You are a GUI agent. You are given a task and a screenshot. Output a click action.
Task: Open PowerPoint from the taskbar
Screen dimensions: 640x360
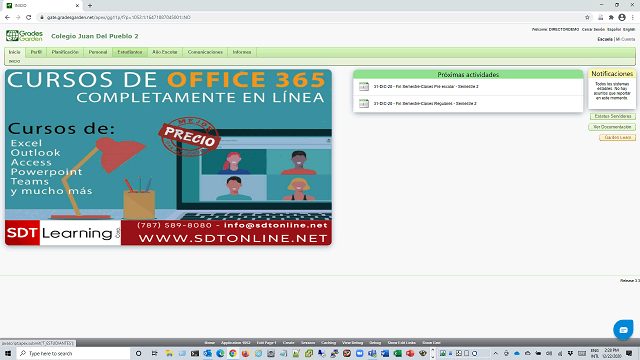pyautogui.click(x=410, y=353)
